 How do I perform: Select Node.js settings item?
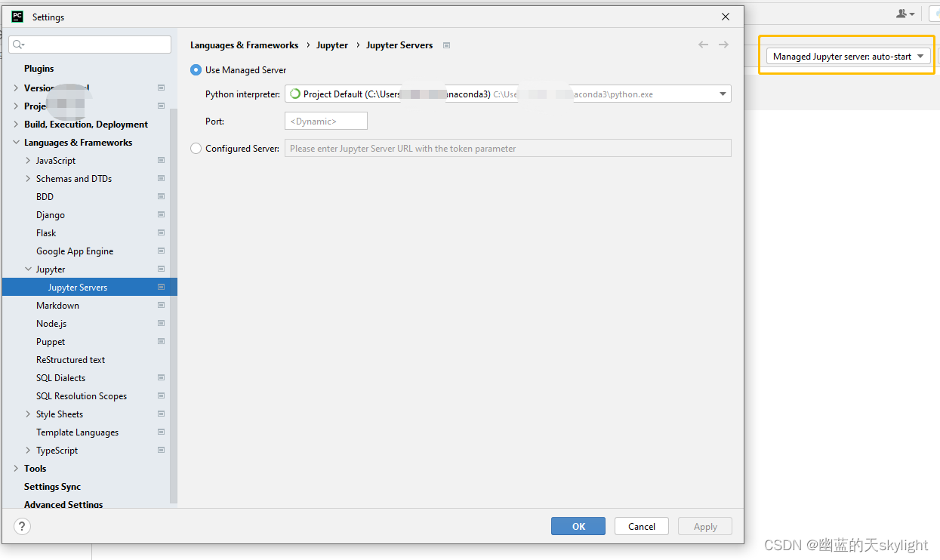[51, 324]
